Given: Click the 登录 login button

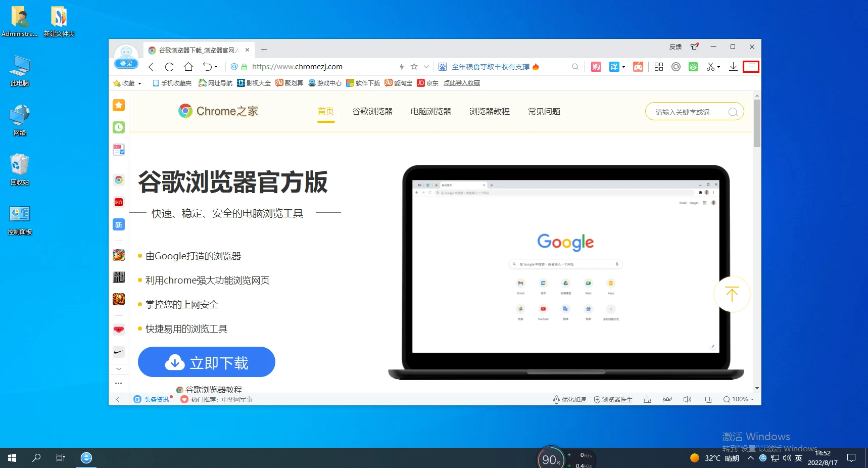Looking at the screenshot, I should pos(126,64).
